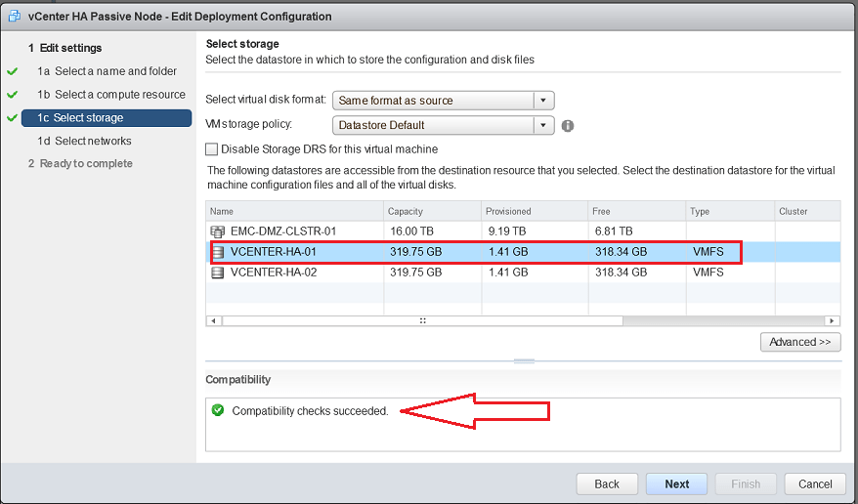Expand the VM storage policy dropdown
The image size is (858, 504).
tap(543, 125)
